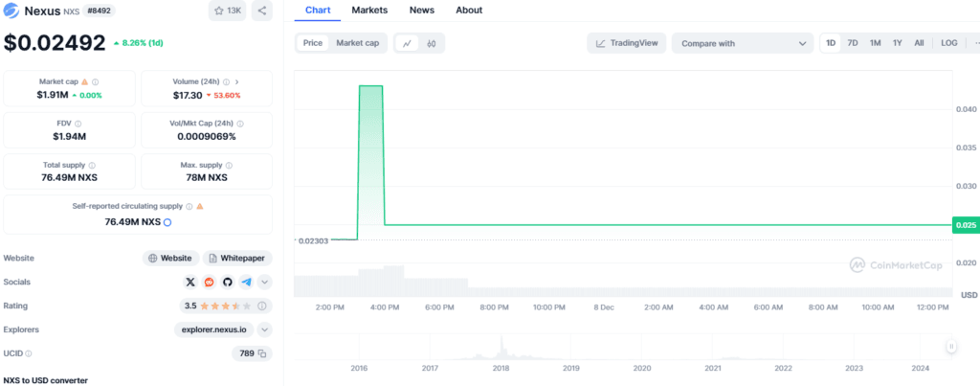The image size is (980, 386).
Task: Open the share icon button
Action: [262, 11]
